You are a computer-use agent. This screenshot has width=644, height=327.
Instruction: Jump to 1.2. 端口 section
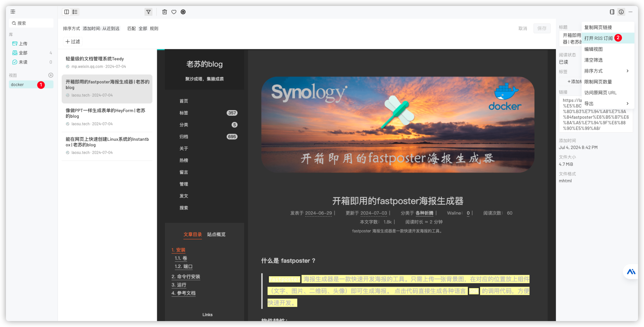(183, 266)
